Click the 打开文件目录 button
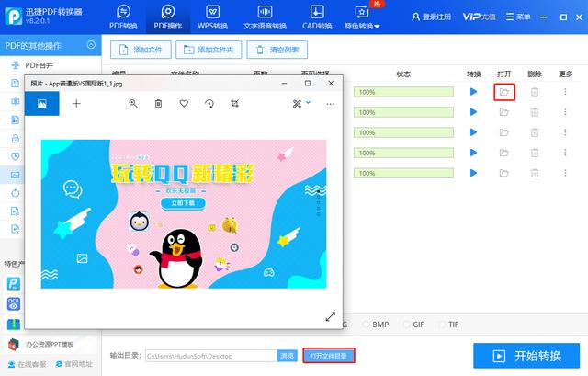588x376 pixels. (329, 356)
